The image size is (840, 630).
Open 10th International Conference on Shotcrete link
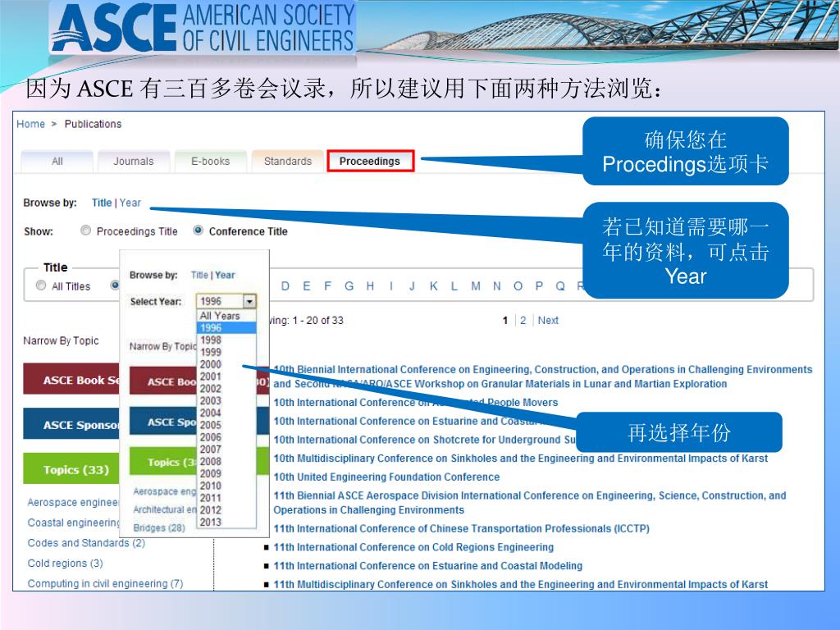tap(424, 440)
